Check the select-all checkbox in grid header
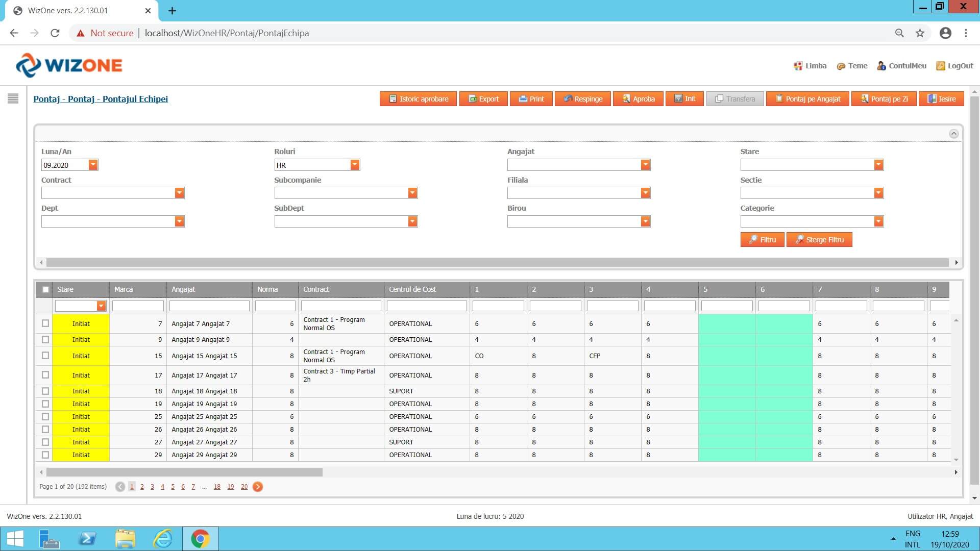 45,289
